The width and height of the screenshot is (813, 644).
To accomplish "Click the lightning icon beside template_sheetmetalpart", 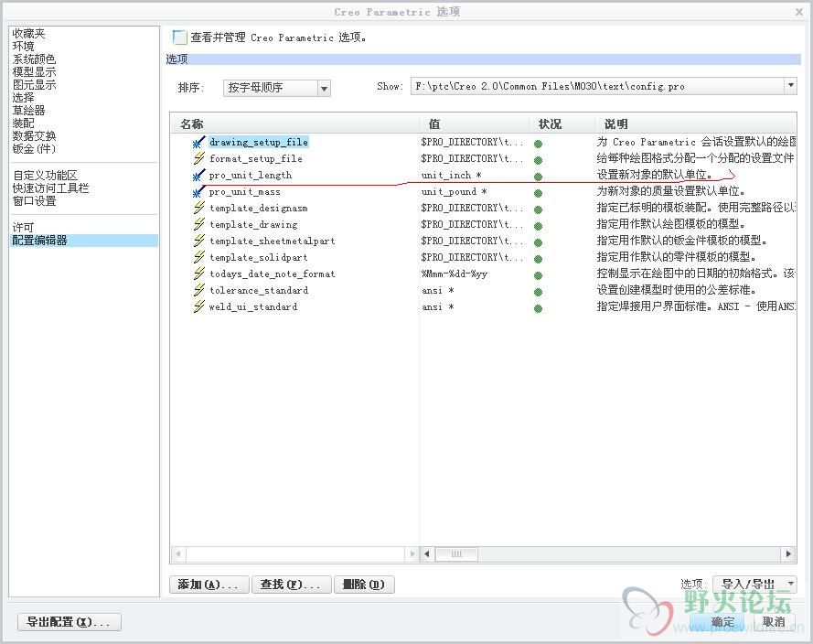I will [198, 241].
